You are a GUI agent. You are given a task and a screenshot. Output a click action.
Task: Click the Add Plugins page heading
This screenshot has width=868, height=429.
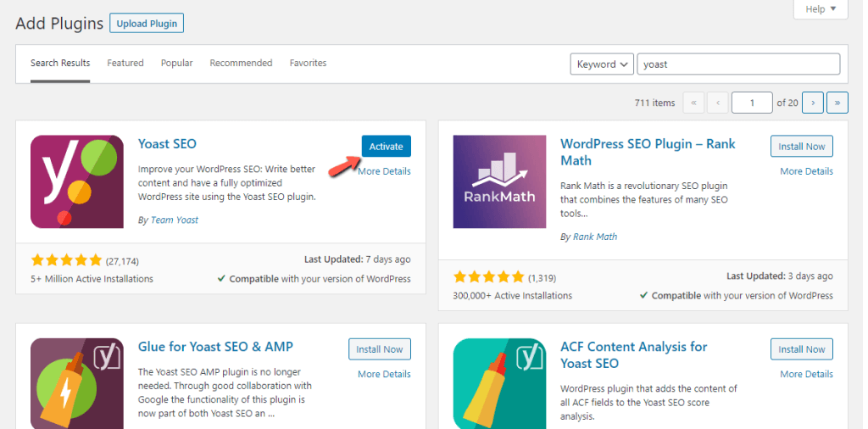coord(59,23)
